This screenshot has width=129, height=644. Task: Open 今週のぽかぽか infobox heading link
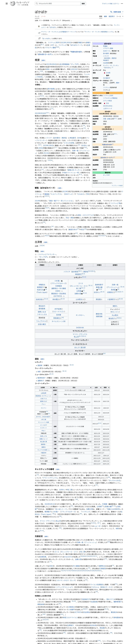click(107, 144)
